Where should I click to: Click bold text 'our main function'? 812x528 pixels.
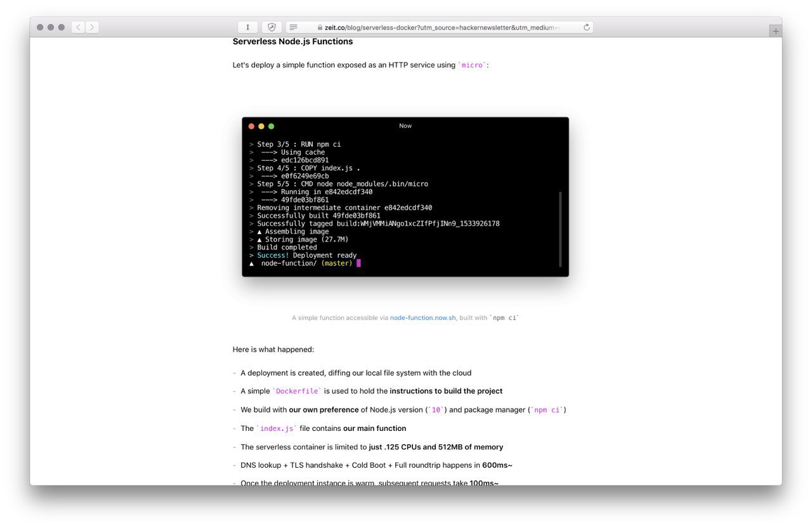coord(375,428)
